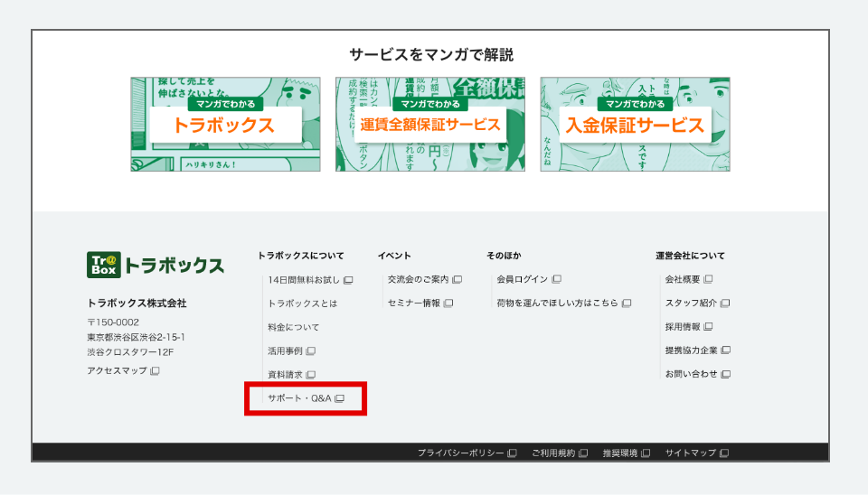Open the 入金保証サービス manga banner

coord(635,125)
